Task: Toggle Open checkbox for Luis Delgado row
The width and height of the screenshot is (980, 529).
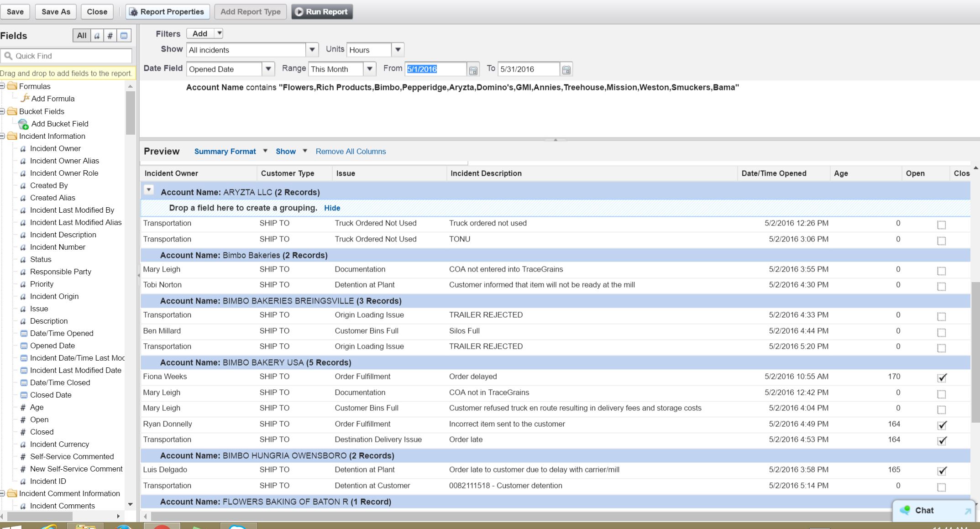Action: pos(941,471)
